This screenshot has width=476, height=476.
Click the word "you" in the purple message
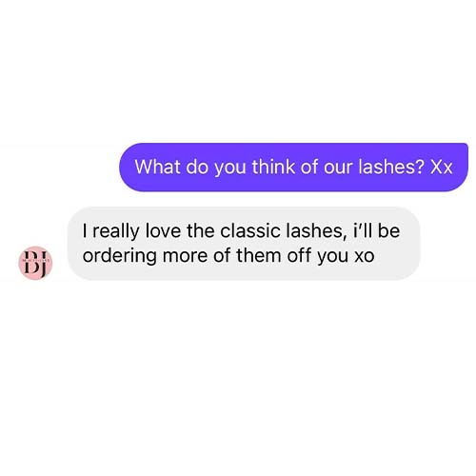pyautogui.click(x=230, y=169)
